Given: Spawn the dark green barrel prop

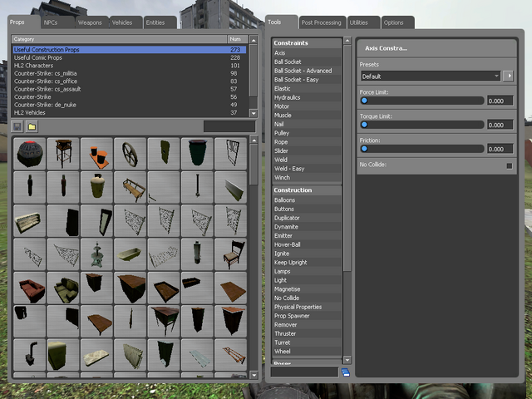Looking at the screenshot, I should click(x=197, y=154).
